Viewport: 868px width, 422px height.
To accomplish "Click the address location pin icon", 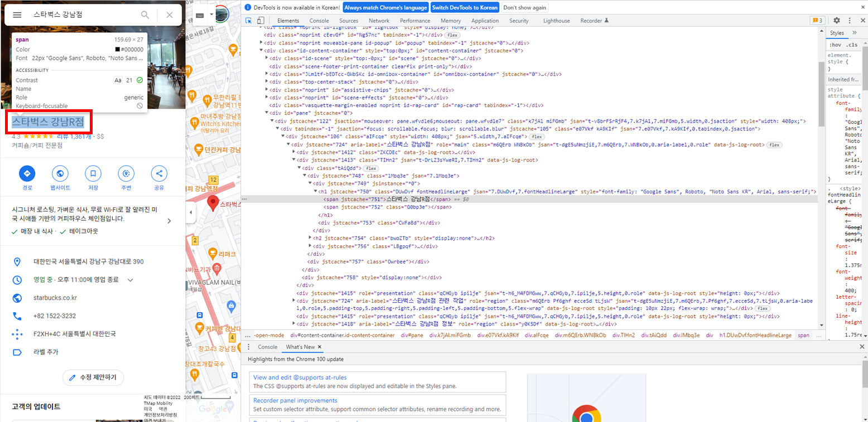I will point(17,262).
